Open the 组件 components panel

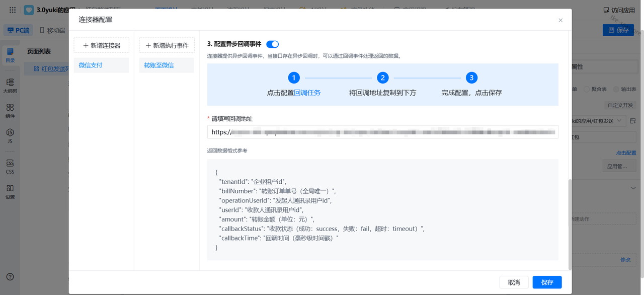pyautogui.click(x=10, y=110)
